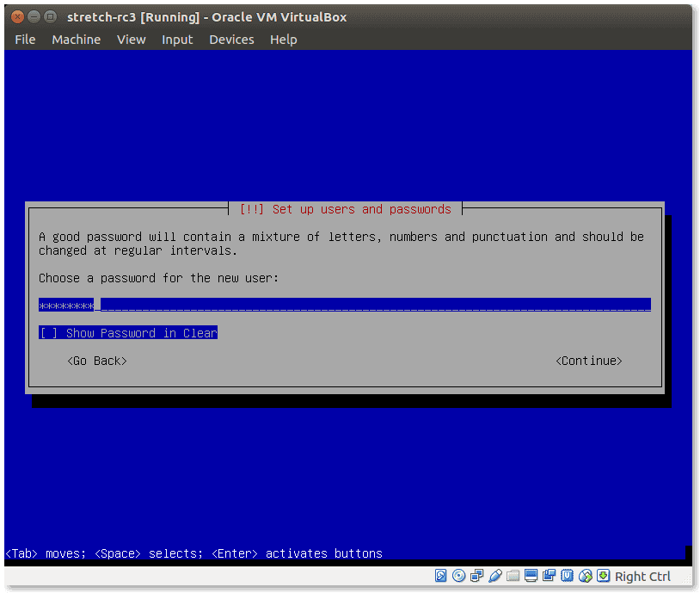Open the File menu

[x=25, y=40]
